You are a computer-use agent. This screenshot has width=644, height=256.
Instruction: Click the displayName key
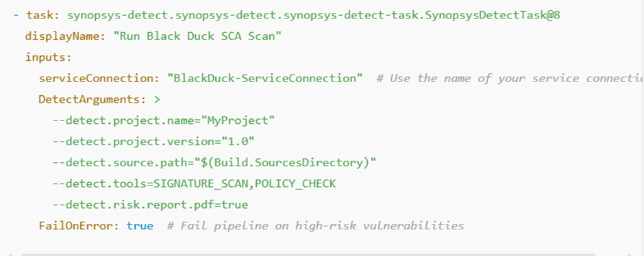pyautogui.click(x=65, y=36)
